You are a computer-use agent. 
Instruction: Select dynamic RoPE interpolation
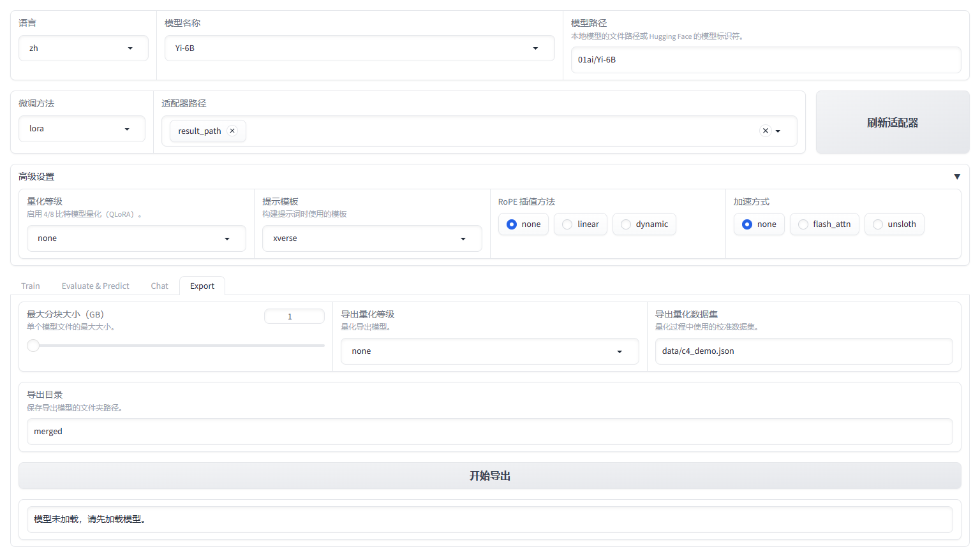tap(644, 224)
